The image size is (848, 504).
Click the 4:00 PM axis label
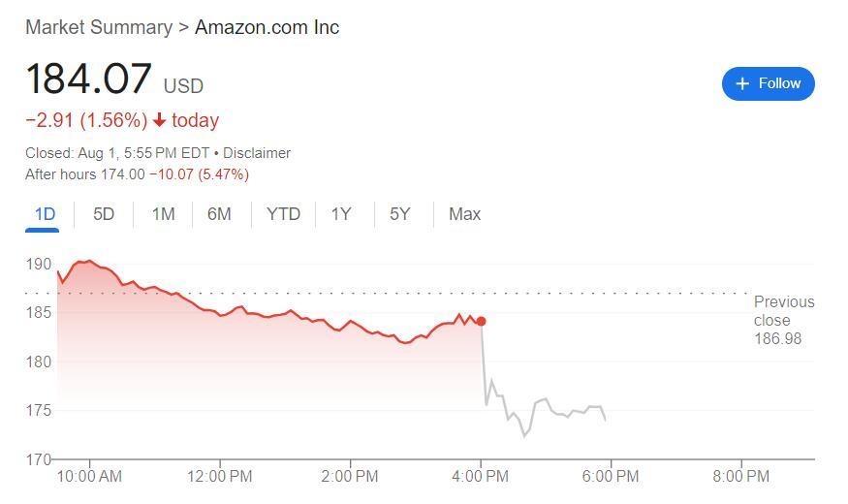point(480,476)
